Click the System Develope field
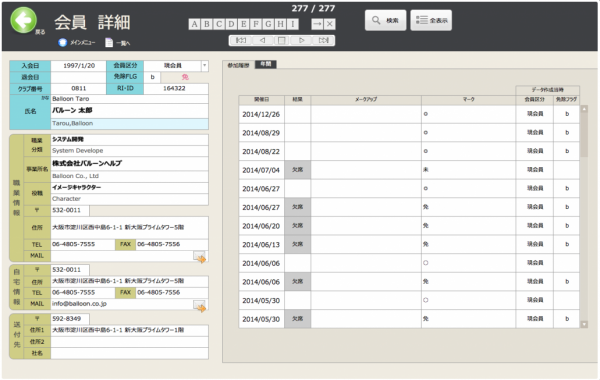Viewport: 600px width, 380px height. pos(130,150)
